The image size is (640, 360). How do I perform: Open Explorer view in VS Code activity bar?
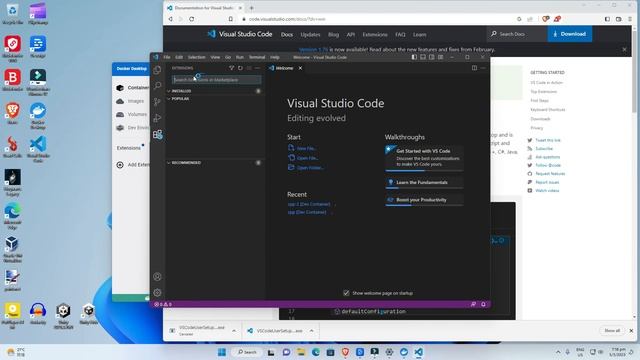point(158,70)
